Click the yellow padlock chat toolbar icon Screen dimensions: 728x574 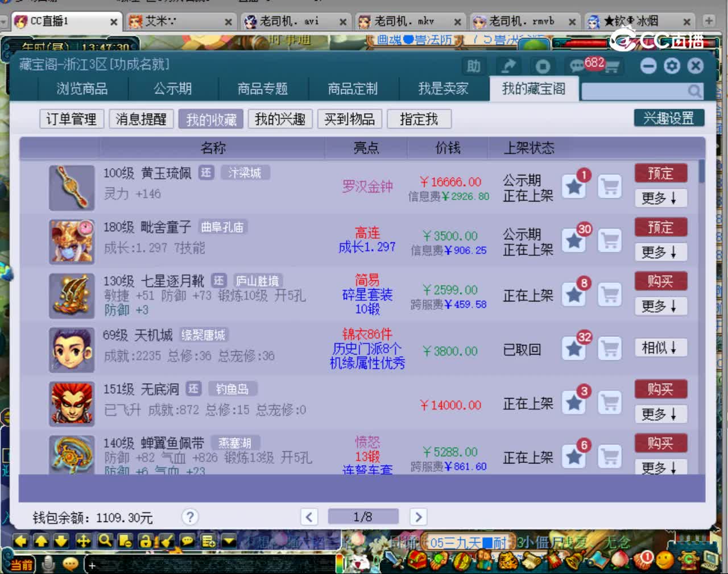coord(146,541)
